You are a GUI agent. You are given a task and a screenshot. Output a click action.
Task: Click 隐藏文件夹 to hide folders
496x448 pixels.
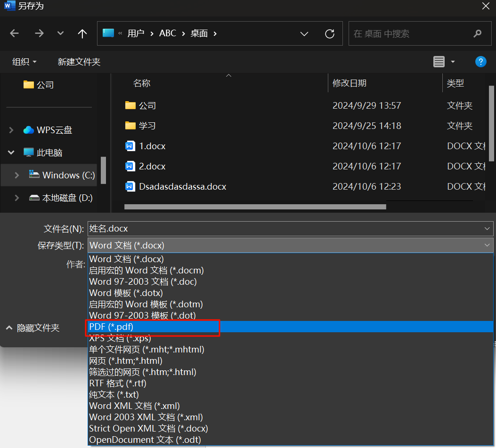(38, 328)
